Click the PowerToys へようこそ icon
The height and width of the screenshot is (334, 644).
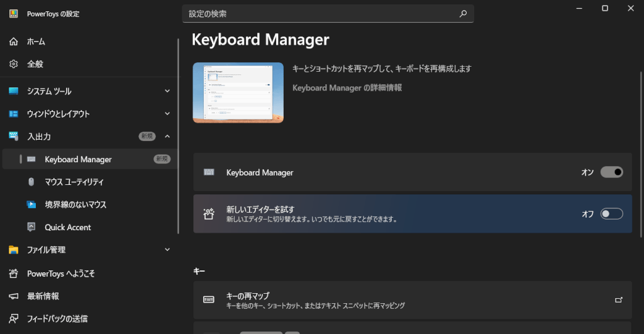(x=14, y=274)
